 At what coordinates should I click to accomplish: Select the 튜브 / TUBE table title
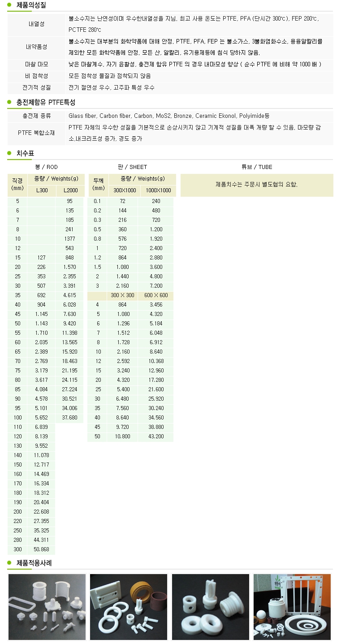tap(257, 167)
